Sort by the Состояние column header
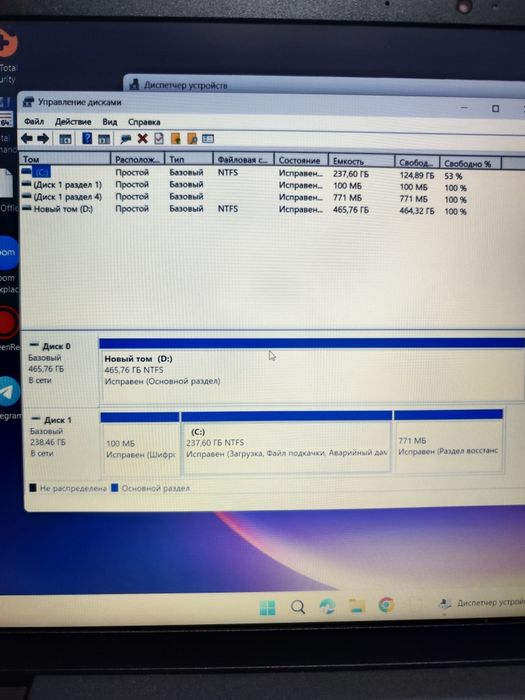 [301, 160]
